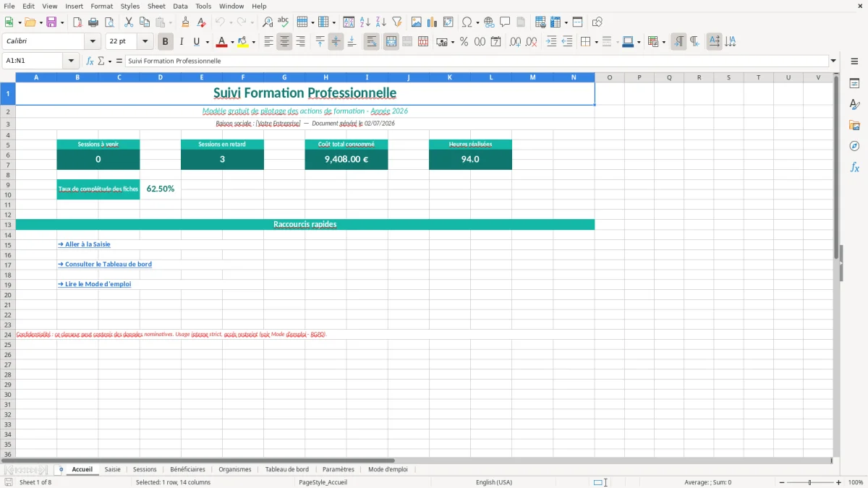Image resolution: width=868 pixels, height=488 pixels.
Task: Toggle Underline formatting
Action: [x=196, y=42]
